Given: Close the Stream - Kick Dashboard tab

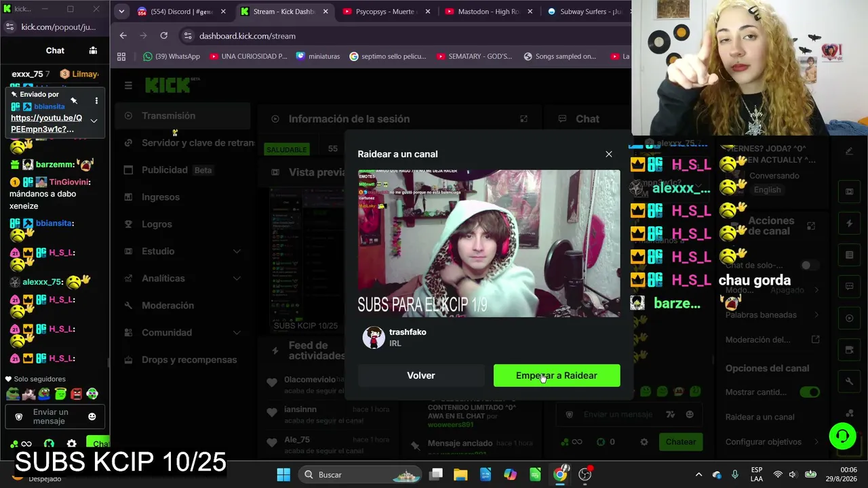Looking at the screenshot, I should [325, 12].
